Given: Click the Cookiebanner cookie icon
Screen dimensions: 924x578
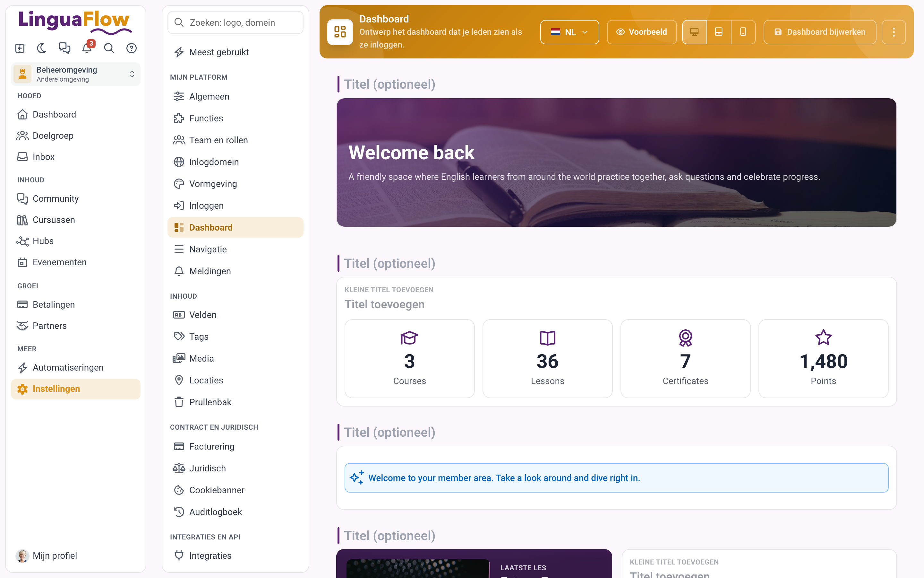Looking at the screenshot, I should [179, 490].
